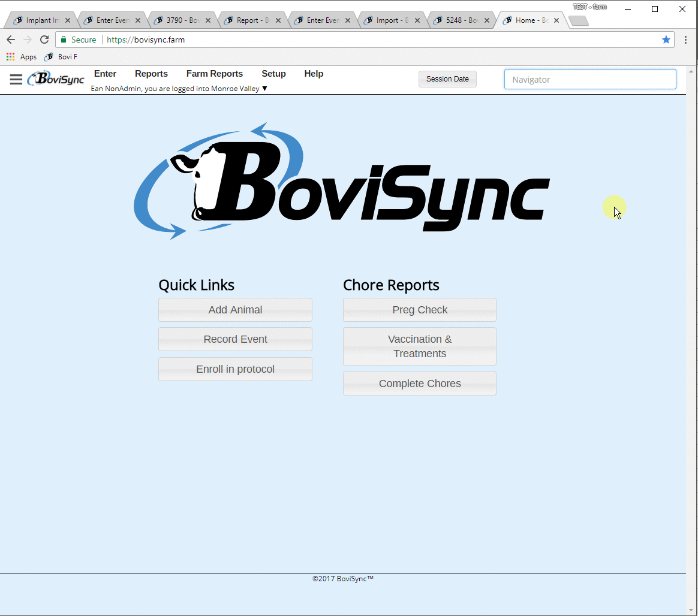Click the Secure padlock icon
The width and height of the screenshot is (698, 616).
pos(64,40)
